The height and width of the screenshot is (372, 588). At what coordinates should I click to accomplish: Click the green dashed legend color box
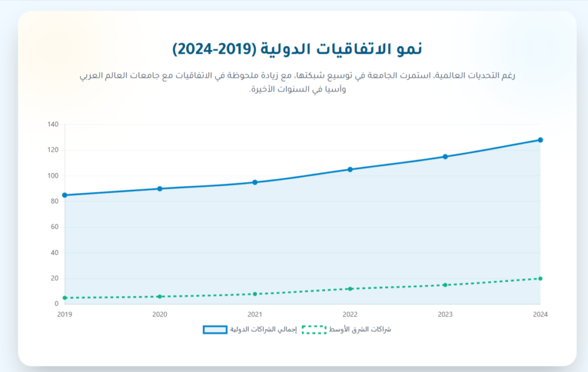(x=314, y=330)
